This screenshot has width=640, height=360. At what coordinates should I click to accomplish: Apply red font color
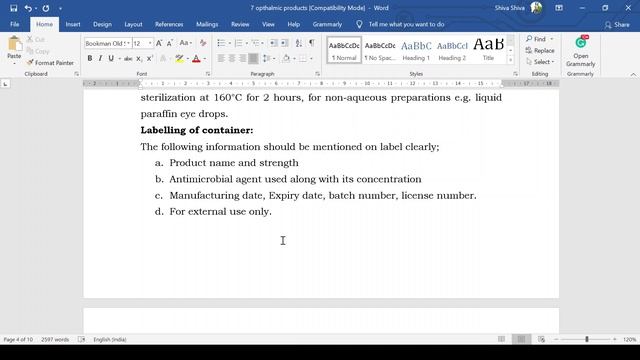pyautogui.click(x=196, y=59)
